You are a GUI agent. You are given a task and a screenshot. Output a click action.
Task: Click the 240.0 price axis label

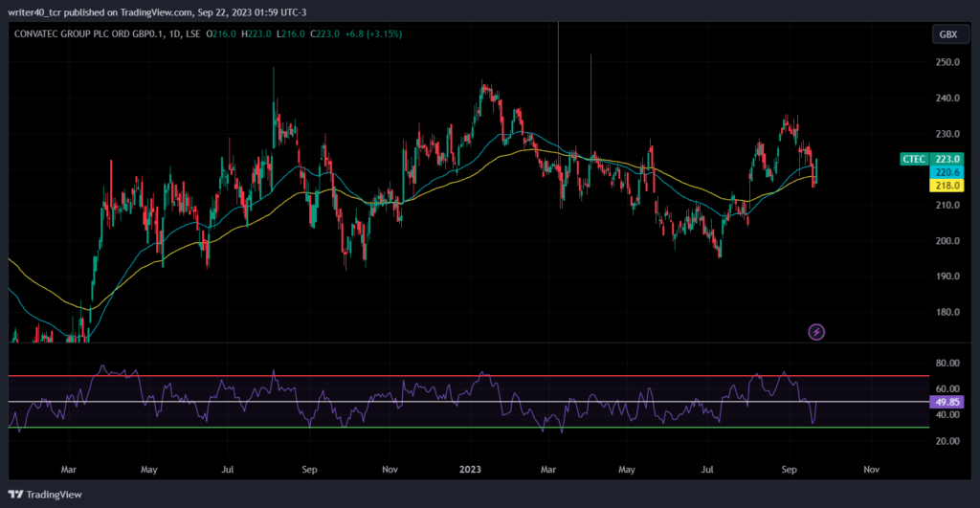pos(947,98)
